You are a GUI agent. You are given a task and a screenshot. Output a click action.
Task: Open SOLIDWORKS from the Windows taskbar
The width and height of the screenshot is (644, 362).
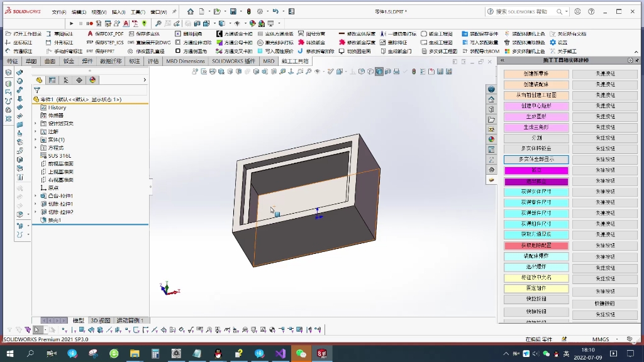[322, 354]
